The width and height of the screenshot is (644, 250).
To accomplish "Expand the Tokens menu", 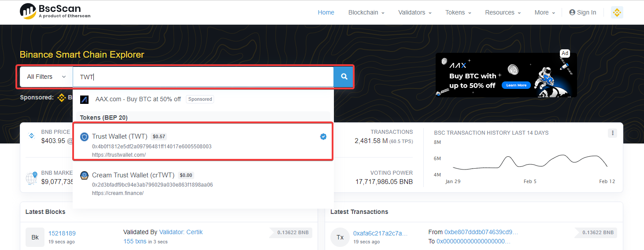I will point(458,12).
